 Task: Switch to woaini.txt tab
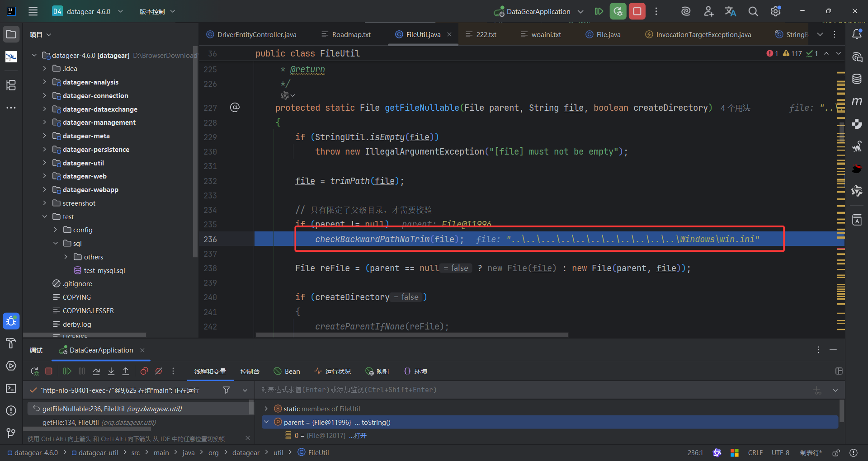[541, 35]
